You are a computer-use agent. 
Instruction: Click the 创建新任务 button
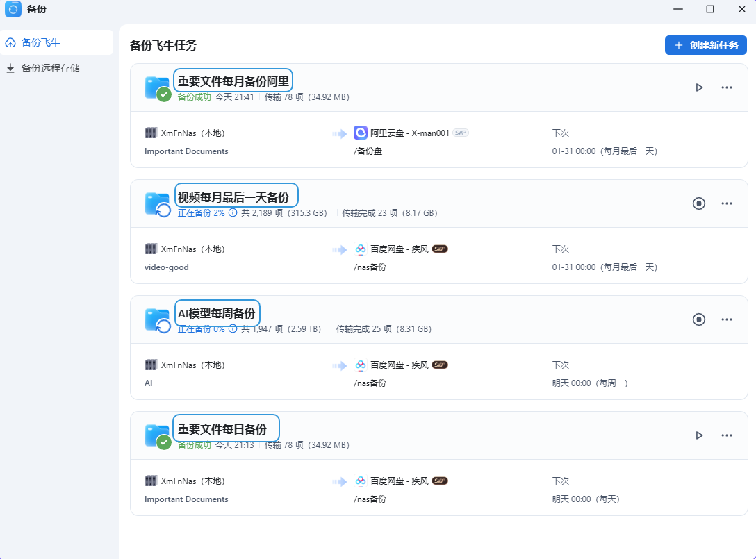click(705, 45)
